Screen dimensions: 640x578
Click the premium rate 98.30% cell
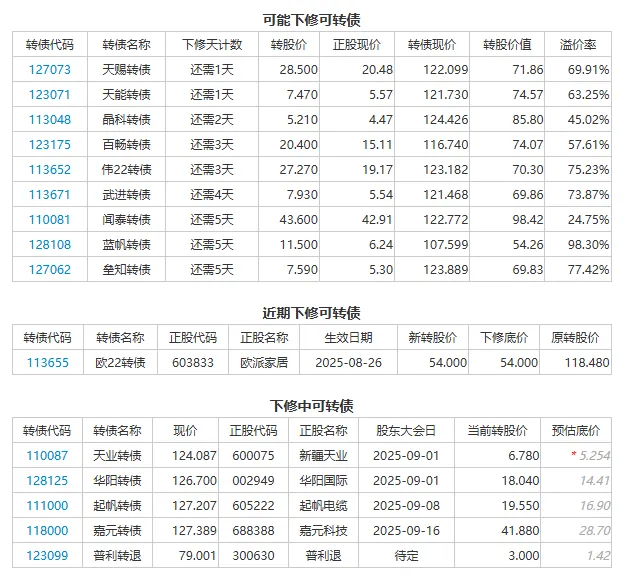coord(578,245)
